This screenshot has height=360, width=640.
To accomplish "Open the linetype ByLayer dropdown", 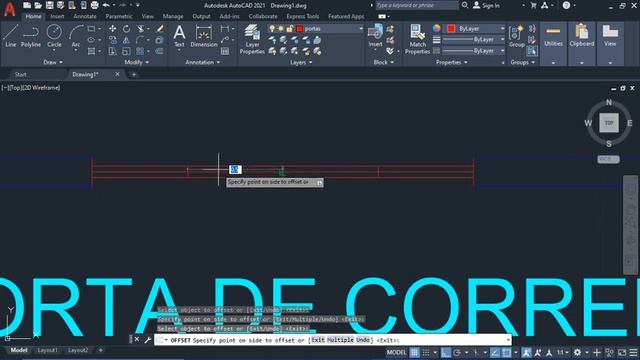I will [502, 51].
